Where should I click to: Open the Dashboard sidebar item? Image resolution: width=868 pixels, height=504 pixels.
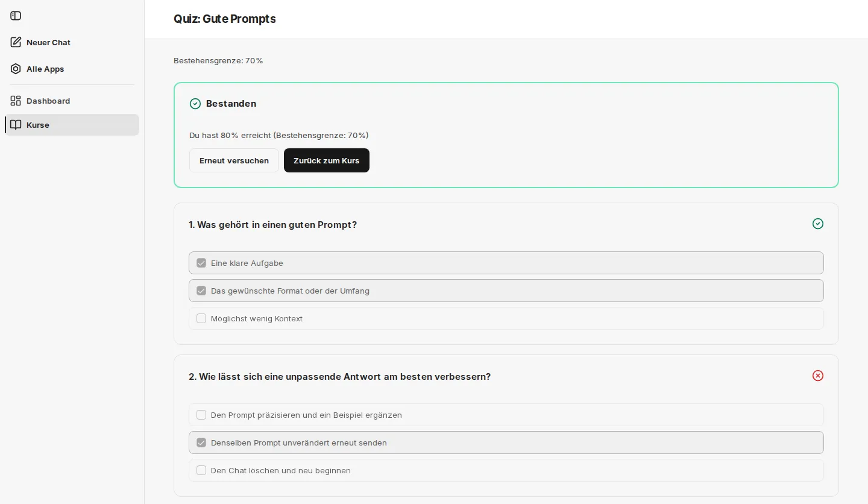pyautogui.click(x=72, y=101)
